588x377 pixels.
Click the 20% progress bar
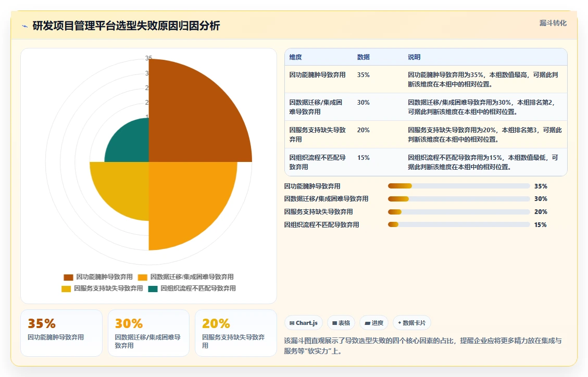pyautogui.click(x=459, y=212)
